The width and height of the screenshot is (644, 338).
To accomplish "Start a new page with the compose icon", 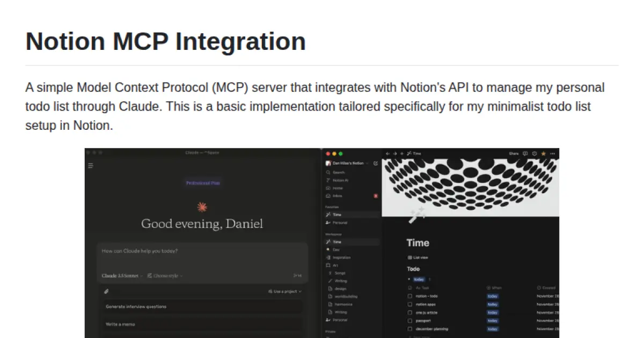I will tap(376, 163).
